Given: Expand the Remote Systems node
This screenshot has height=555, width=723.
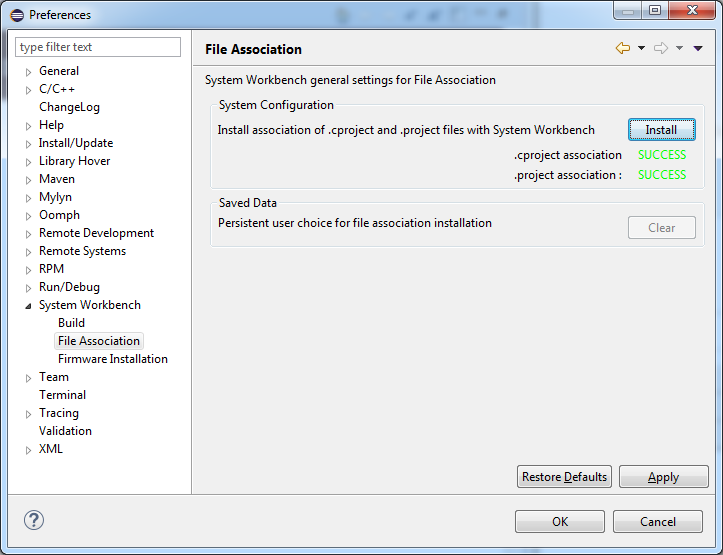Looking at the screenshot, I should [28, 252].
